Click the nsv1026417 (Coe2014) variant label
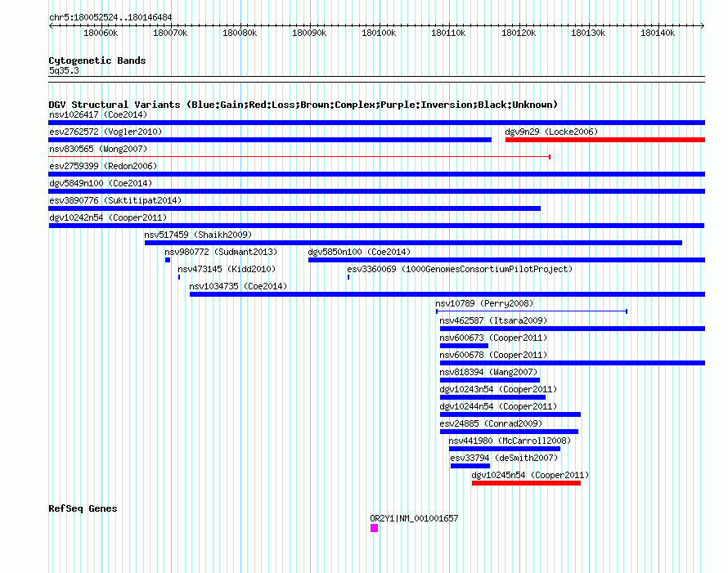The height and width of the screenshot is (573, 728). tap(98, 114)
